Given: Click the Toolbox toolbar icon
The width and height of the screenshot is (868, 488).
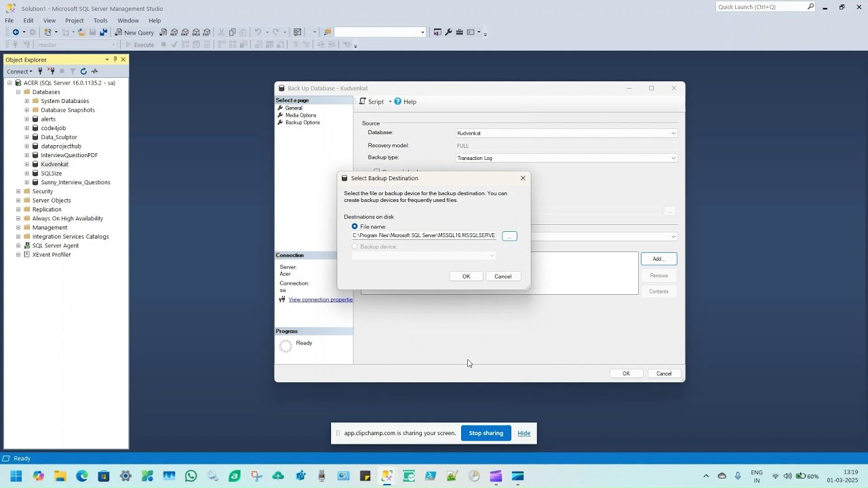Looking at the screenshot, I should pos(459,33).
